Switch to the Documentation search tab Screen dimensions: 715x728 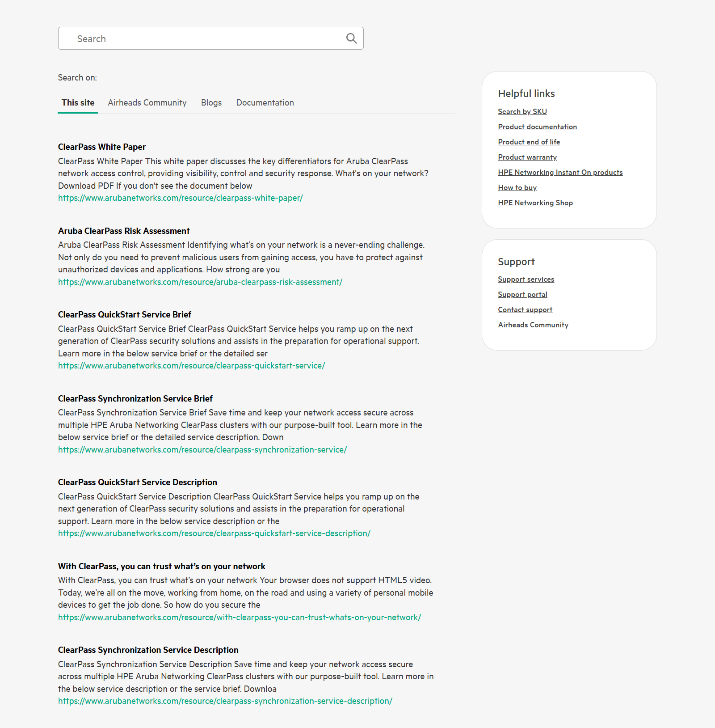point(265,102)
